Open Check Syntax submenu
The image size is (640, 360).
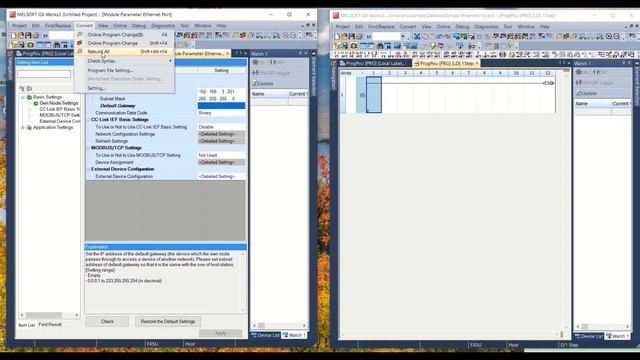[125, 61]
